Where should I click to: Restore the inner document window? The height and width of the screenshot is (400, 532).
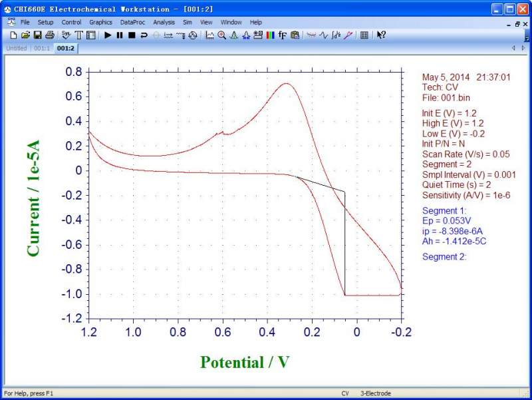coord(517,24)
